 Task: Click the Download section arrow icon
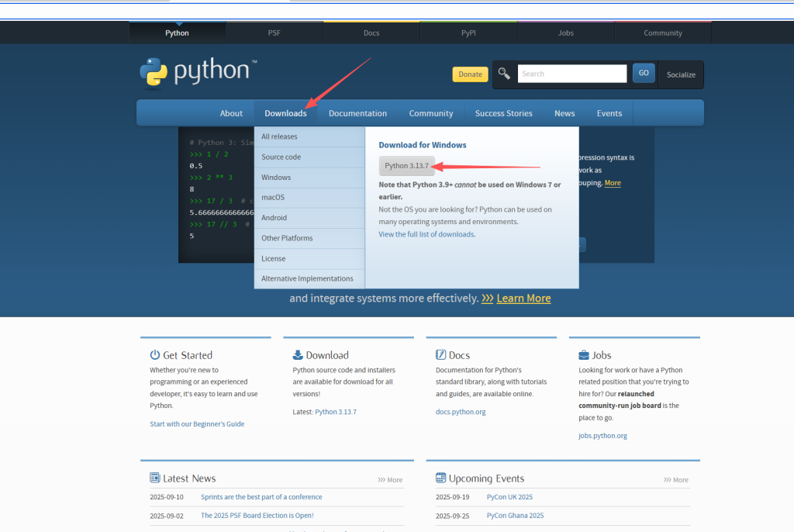pyautogui.click(x=298, y=355)
